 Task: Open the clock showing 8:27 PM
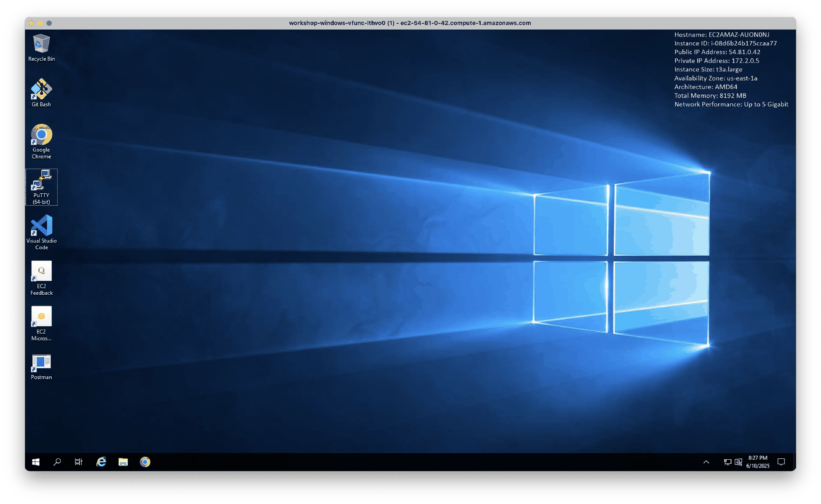point(758,462)
